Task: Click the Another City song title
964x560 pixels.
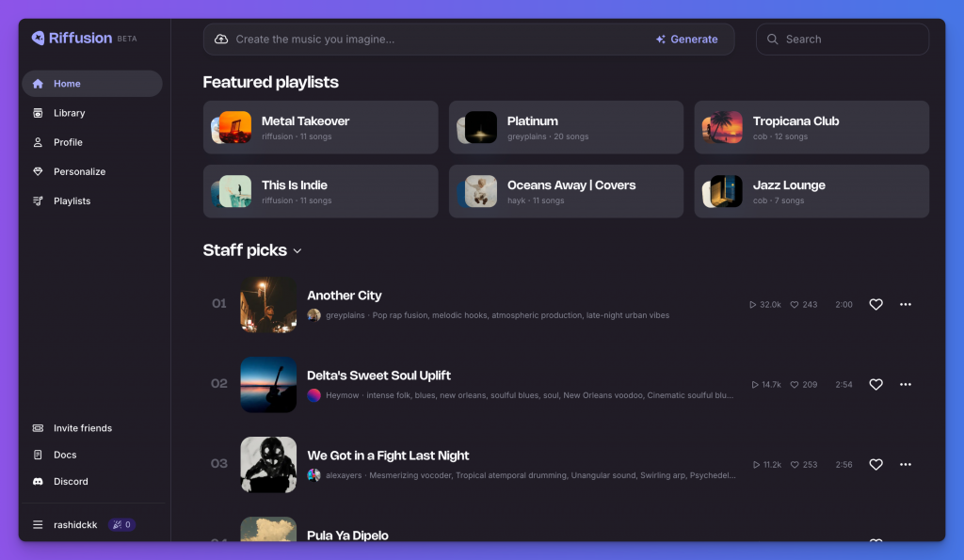Action: (345, 296)
